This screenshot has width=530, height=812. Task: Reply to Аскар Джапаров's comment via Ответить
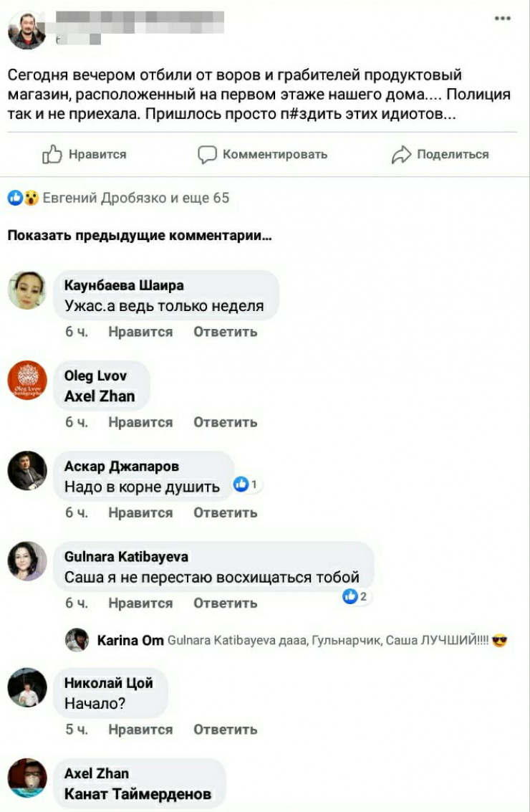pos(225,512)
